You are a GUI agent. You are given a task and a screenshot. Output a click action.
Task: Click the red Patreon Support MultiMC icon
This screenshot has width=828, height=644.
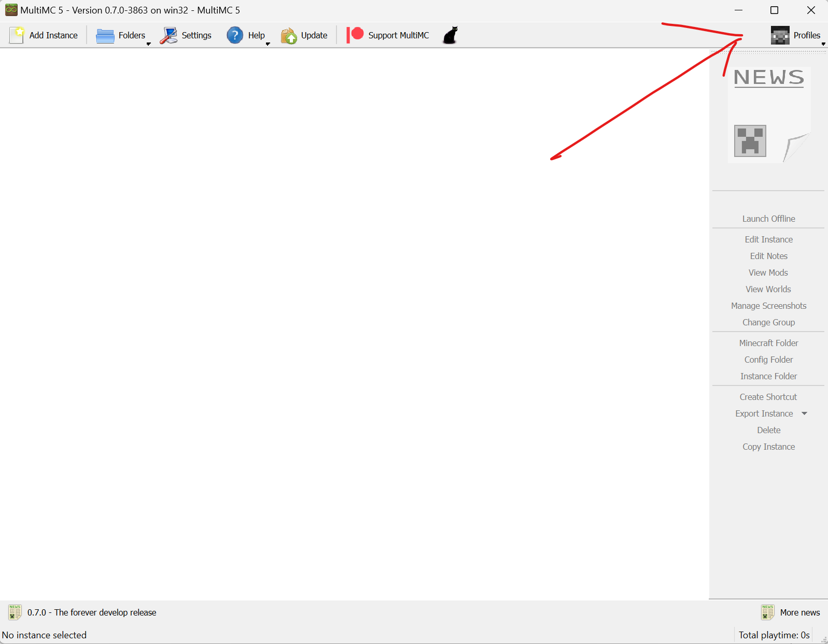pos(355,35)
